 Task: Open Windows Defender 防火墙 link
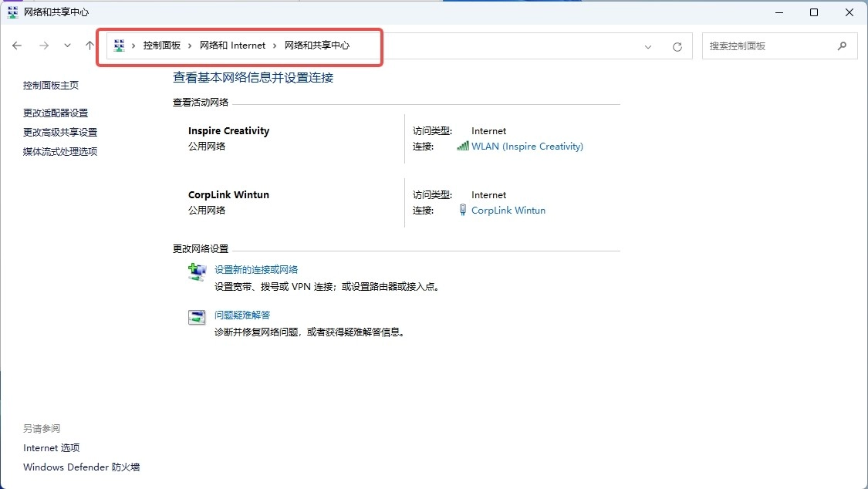(81, 467)
